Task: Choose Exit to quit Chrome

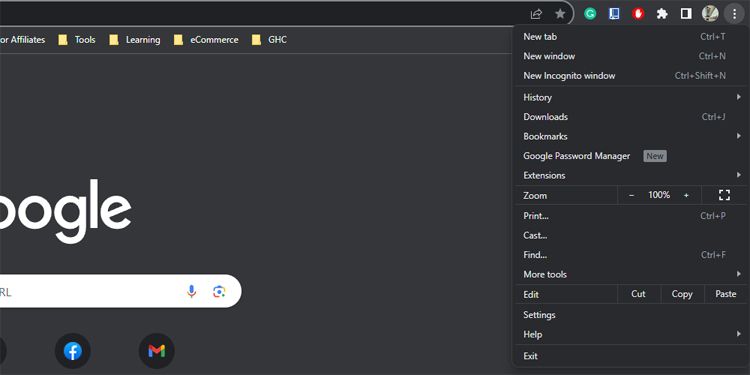Action: tap(631, 356)
